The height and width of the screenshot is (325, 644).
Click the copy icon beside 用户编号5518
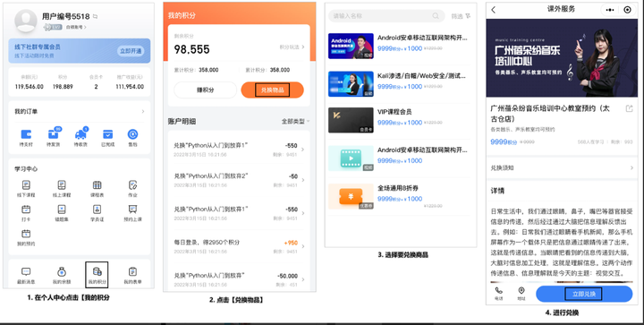click(x=96, y=17)
